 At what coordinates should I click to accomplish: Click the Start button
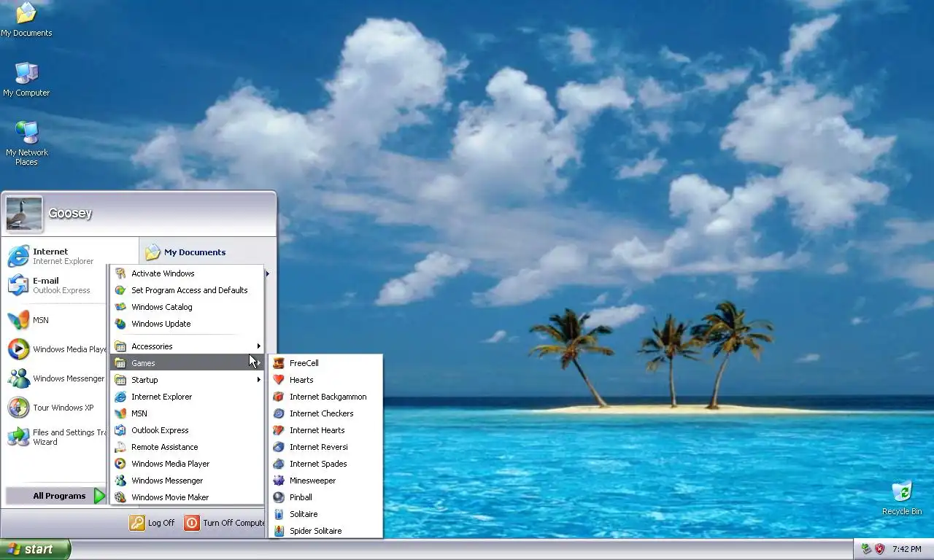35,549
